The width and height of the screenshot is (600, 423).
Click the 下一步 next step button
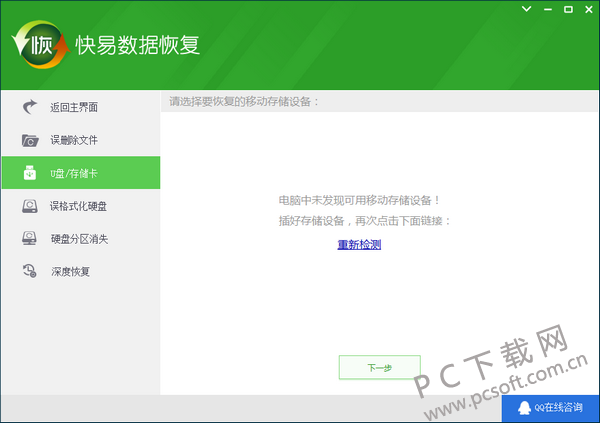point(380,367)
